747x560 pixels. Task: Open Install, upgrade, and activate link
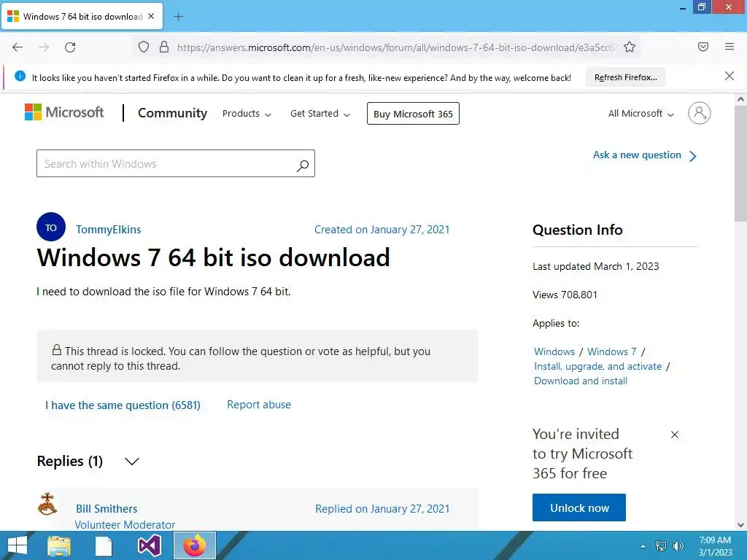tap(598, 366)
